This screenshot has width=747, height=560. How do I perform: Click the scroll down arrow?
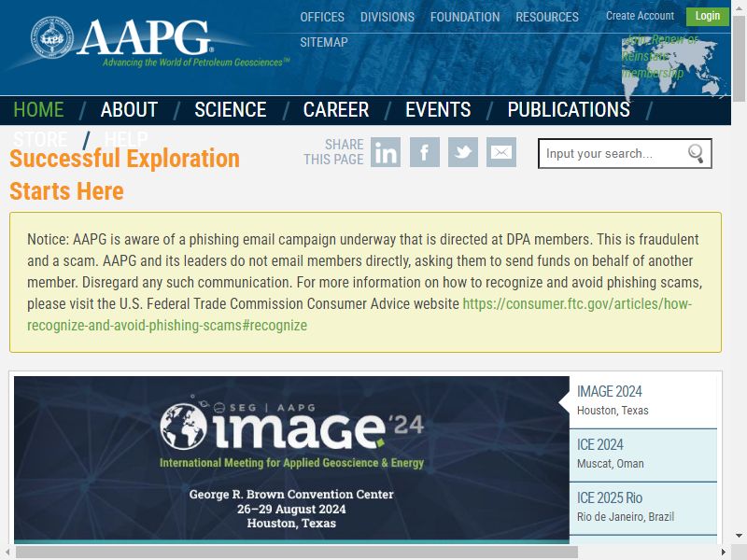click(739, 536)
